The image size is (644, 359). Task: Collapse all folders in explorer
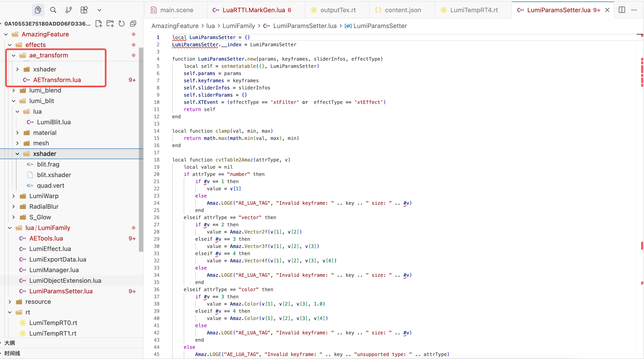point(133,23)
